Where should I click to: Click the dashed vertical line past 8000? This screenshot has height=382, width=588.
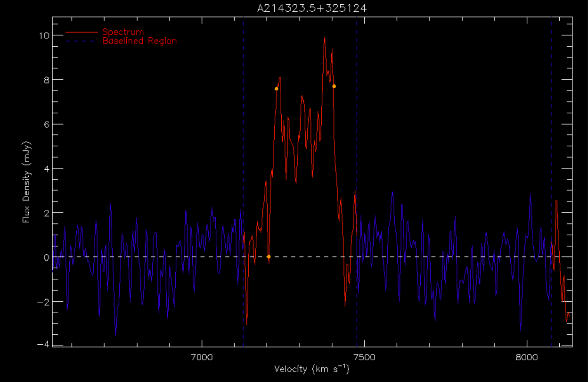551,182
